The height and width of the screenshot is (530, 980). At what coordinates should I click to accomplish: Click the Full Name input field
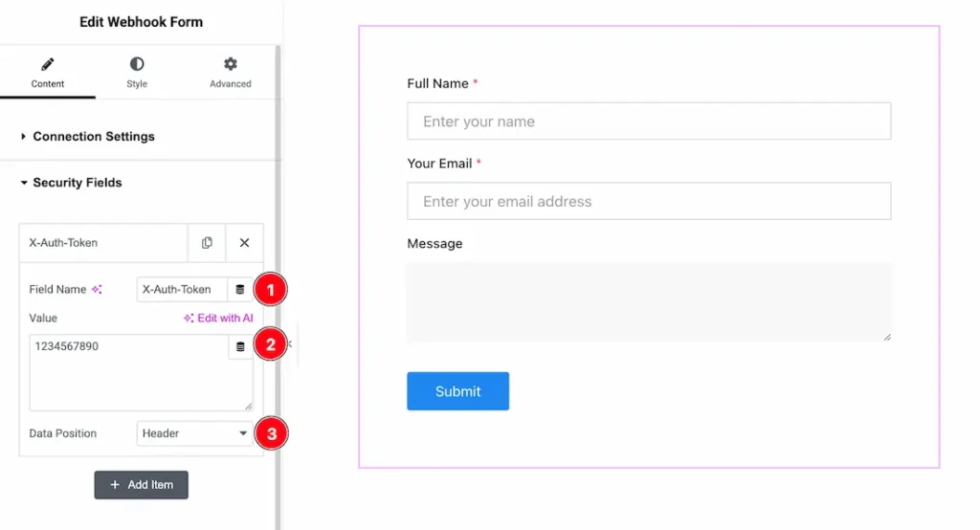click(648, 121)
